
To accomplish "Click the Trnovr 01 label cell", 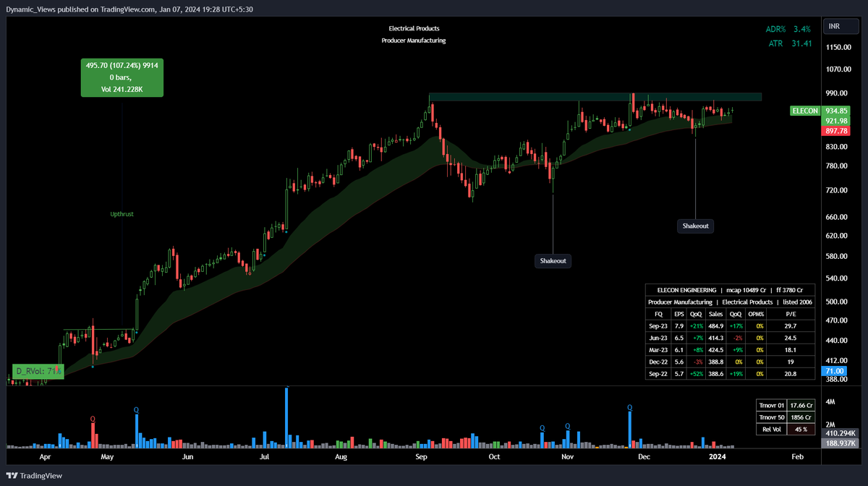I will pos(772,406).
